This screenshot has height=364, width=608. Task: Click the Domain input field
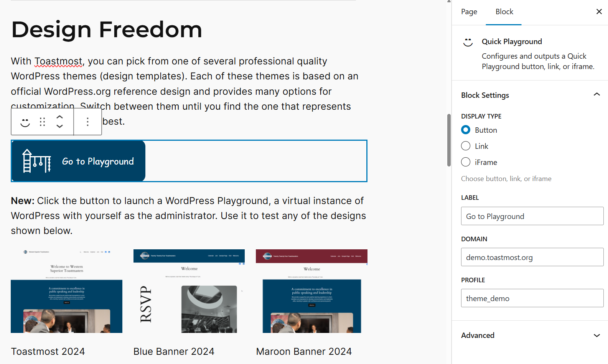[532, 257]
